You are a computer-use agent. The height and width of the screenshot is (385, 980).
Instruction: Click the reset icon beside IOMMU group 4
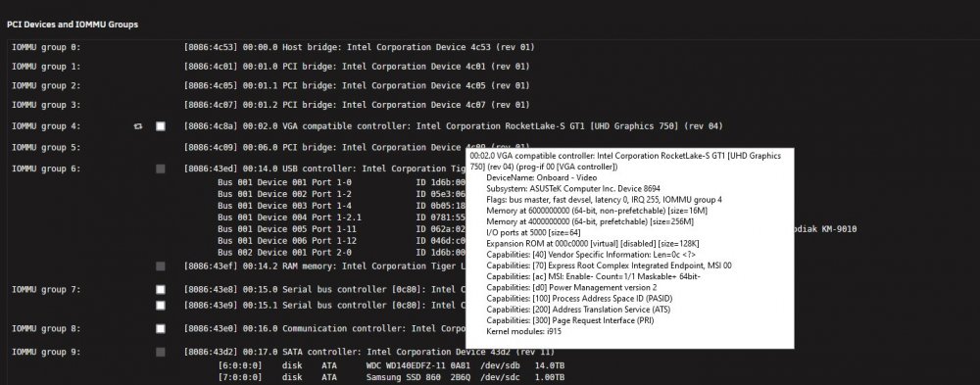pos(138,126)
